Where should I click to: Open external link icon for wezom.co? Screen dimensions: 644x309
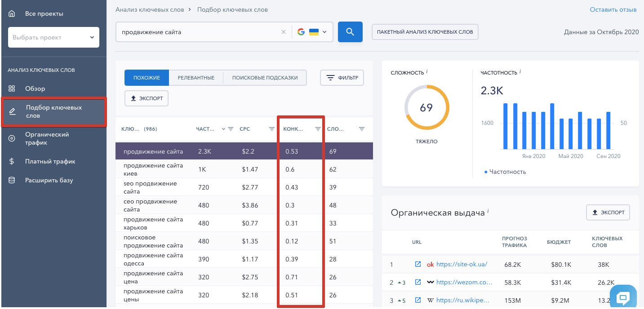tap(418, 282)
